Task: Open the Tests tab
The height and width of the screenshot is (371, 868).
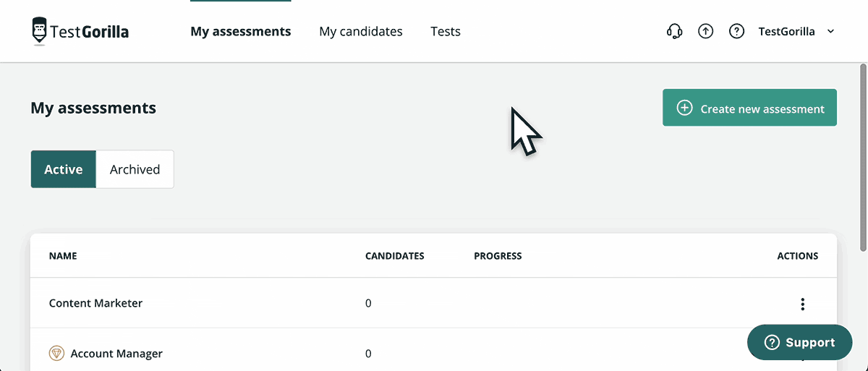Action: click(446, 31)
